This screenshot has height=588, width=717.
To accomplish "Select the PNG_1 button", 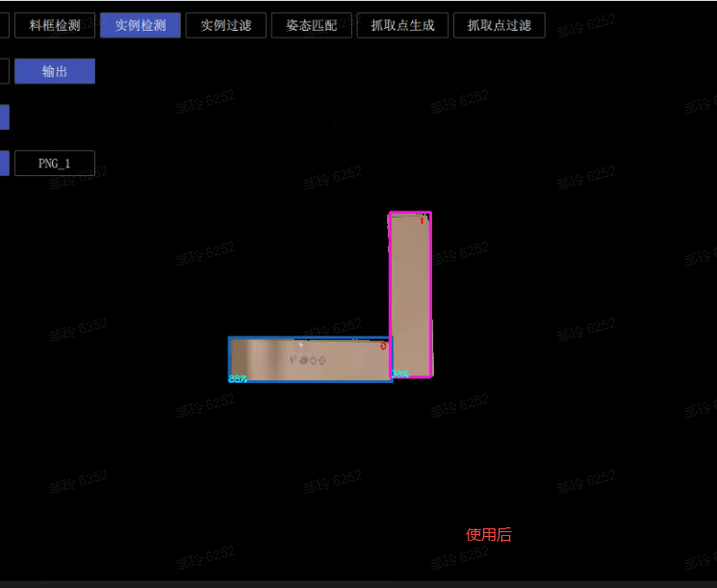I will point(55,163).
